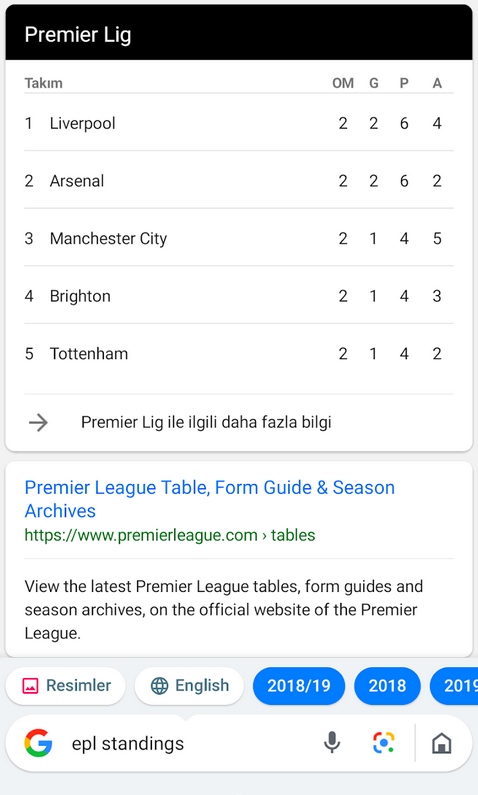The height and width of the screenshot is (795, 478).
Task: Open Premier League Table, Form Guide link
Action: tap(210, 499)
